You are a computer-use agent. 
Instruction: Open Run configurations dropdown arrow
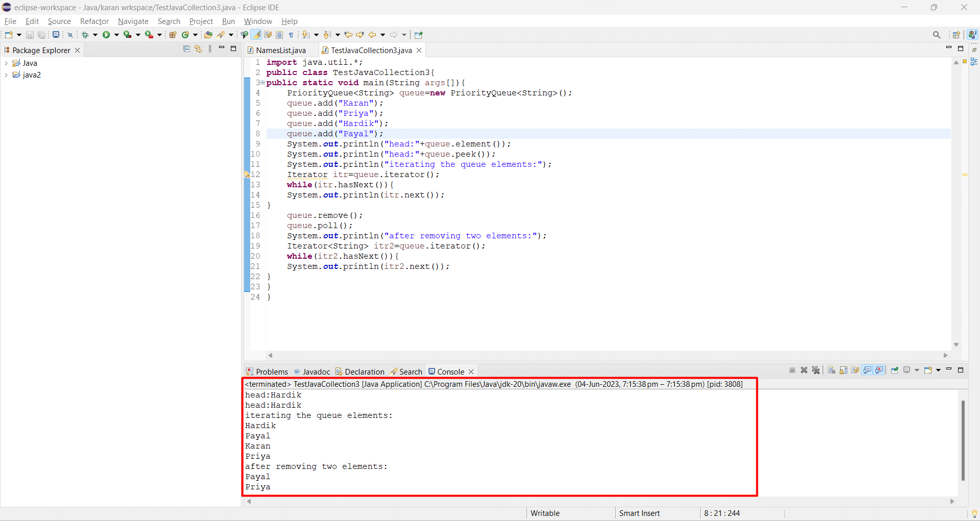(116, 35)
